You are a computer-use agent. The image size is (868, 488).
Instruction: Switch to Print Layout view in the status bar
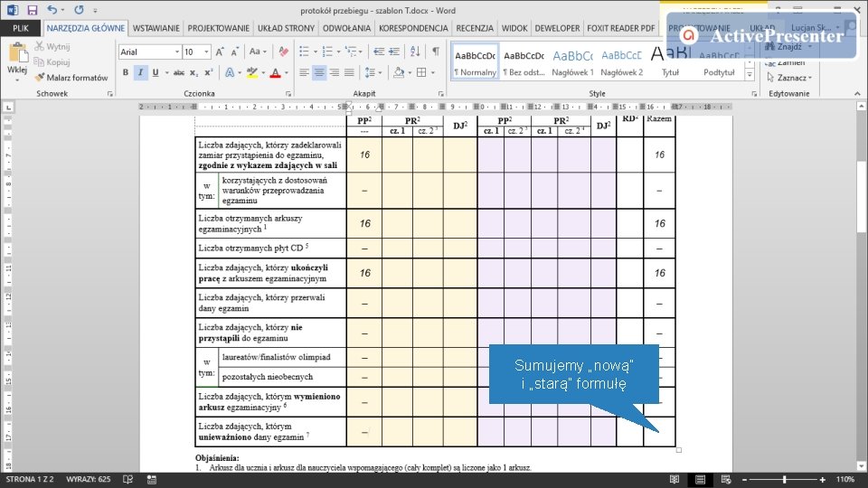coord(700,479)
